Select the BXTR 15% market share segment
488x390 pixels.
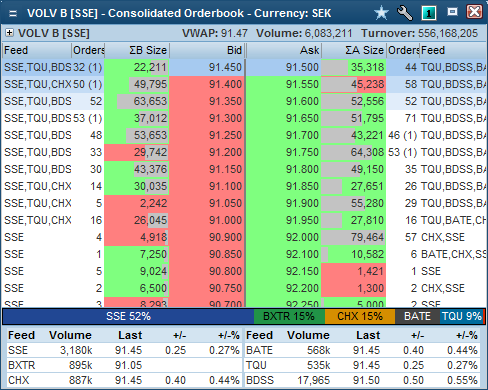289,316
